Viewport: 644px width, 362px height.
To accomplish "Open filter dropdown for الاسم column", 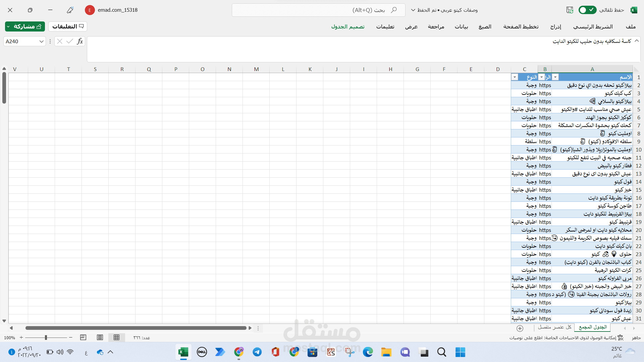I will point(555,77).
